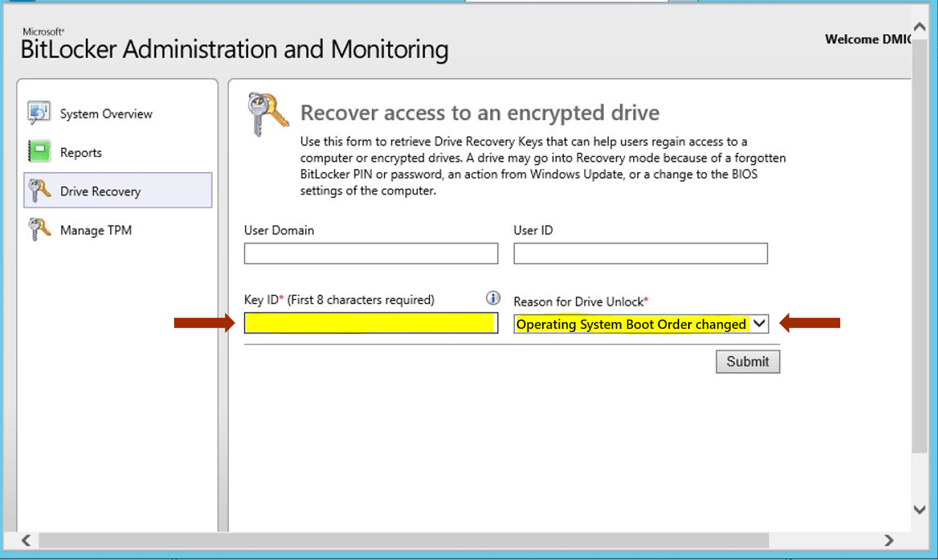Click the down arrow on the vertical scrollbar

pos(919,508)
